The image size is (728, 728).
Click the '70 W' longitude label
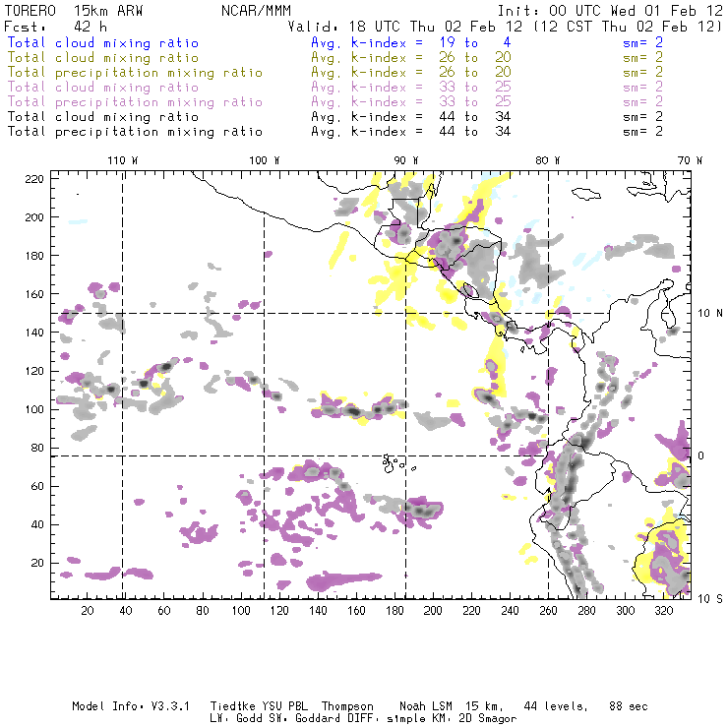tap(690, 160)
